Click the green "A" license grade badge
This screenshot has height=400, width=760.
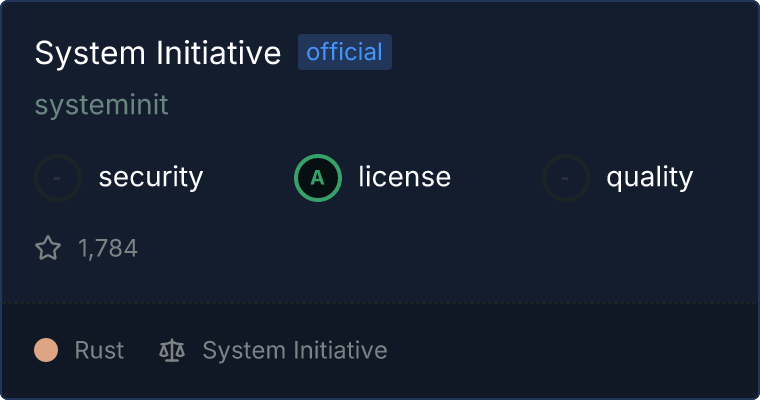point(318,178)
